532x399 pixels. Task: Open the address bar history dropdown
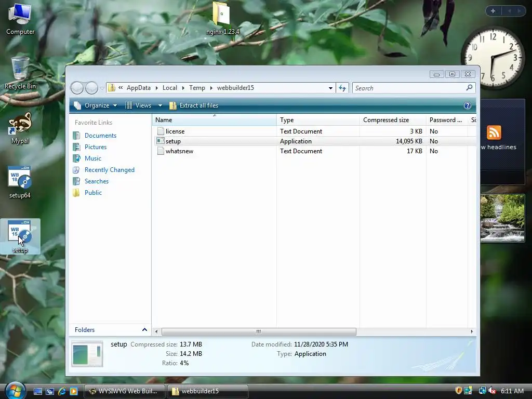(x=330, y=88)
